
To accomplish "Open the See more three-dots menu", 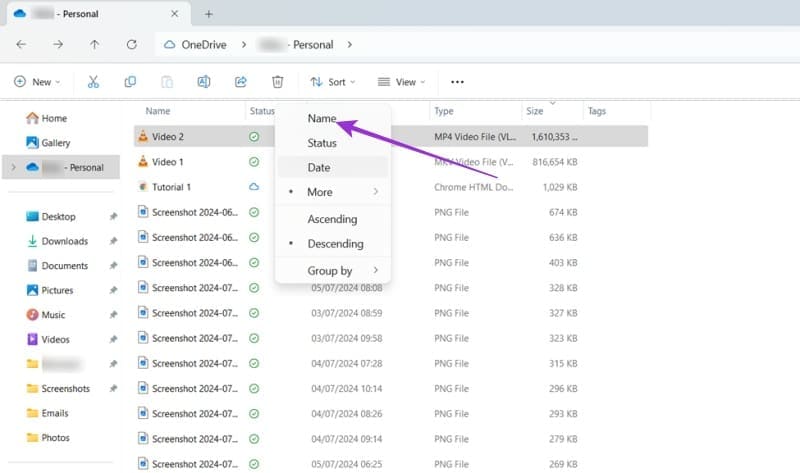I will click(x=457, y=82).
